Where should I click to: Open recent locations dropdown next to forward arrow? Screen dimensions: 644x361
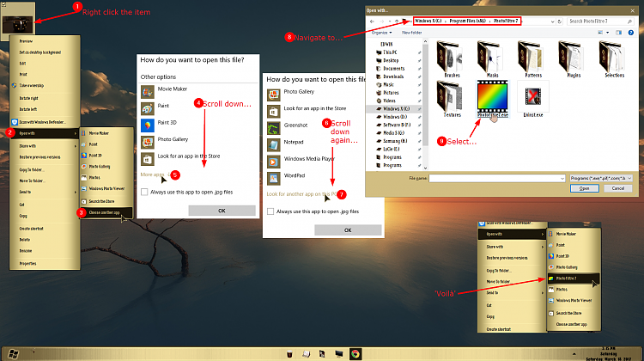(389, 21)
